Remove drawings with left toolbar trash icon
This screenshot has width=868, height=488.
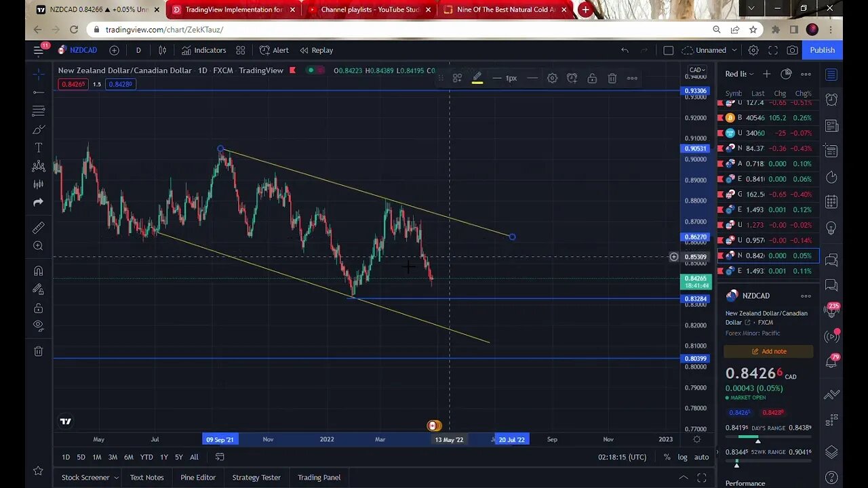[39, 351]
